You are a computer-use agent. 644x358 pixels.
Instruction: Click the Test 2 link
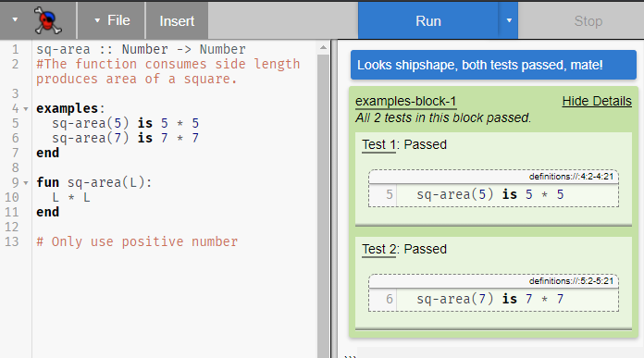click(x=378, y=249)
